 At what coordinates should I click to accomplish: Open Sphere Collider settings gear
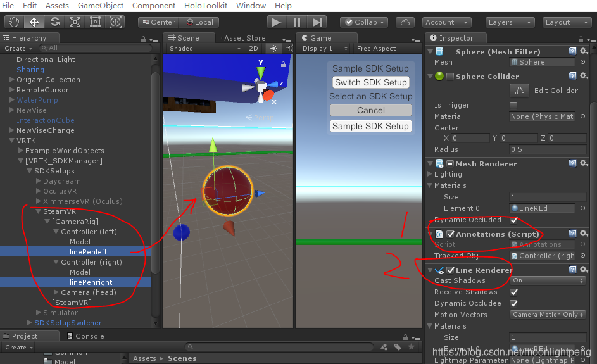pyautogui.click(x=584, y=76)
